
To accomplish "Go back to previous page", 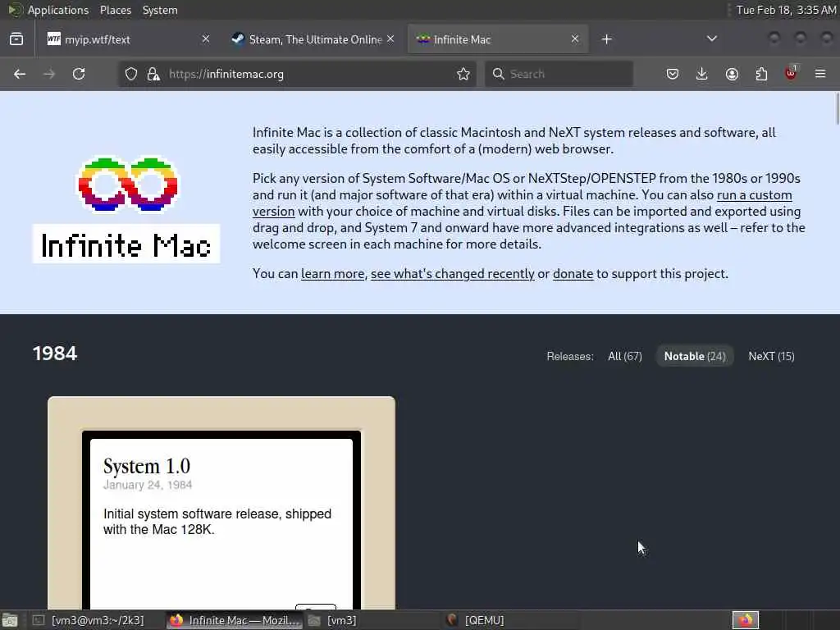I will 20,74.
